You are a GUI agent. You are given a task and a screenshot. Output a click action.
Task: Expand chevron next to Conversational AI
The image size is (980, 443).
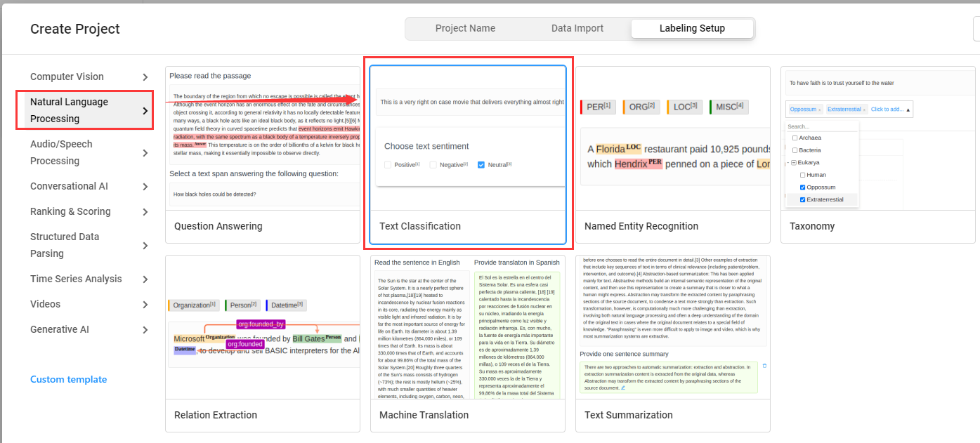coord(145,187)
